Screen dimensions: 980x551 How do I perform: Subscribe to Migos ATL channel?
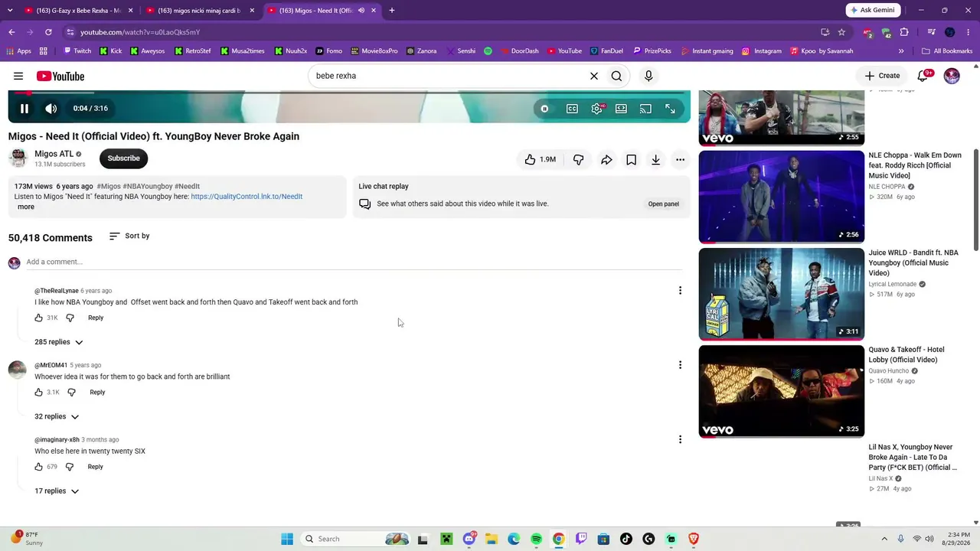click(123, 158)
